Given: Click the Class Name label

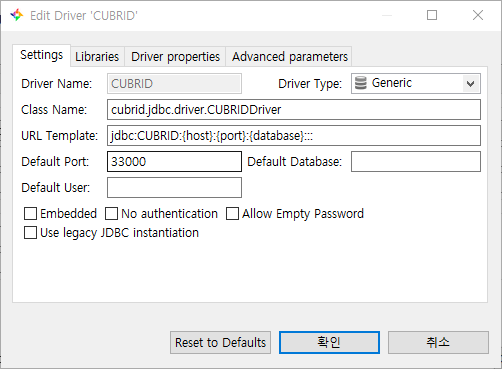Looking at the screenshot, I should pyautogui.click(x=54, y=109).
